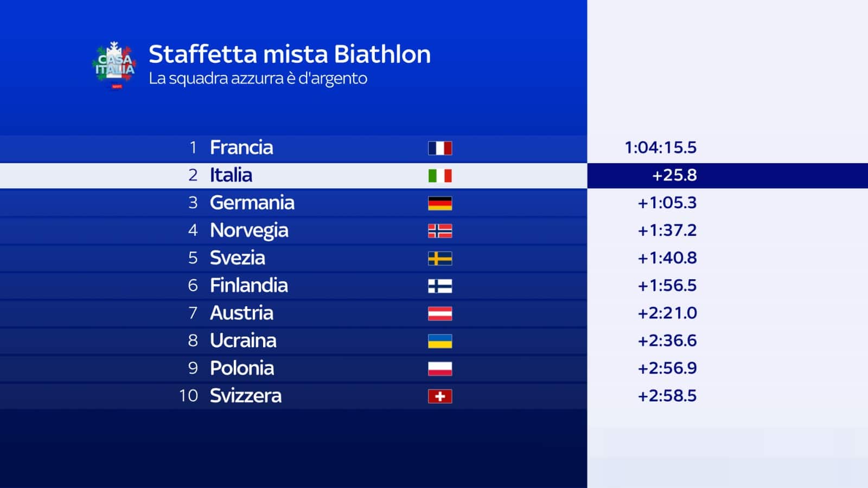The width and height of the screenshot is (868, 488).
Task: Select the Swedish flag icon
Action: click(x=439, y=259)
